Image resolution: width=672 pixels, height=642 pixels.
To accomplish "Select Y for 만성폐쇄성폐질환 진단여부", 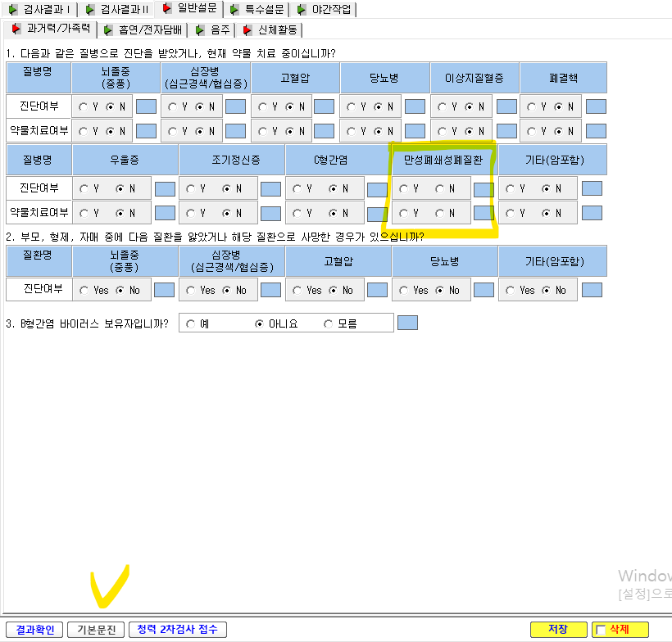I will point(403,189).
